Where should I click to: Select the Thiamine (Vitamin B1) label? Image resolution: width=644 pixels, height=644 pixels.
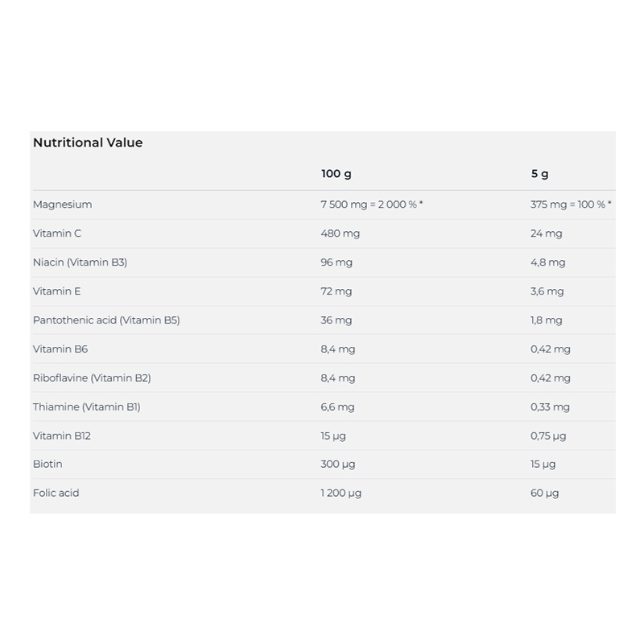click(87, 407)
